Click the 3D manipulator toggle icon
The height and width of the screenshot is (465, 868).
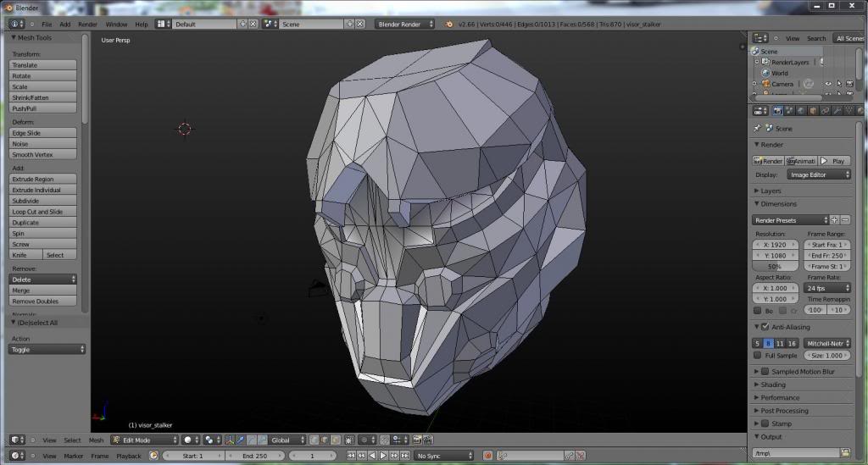tap(231, 440)
